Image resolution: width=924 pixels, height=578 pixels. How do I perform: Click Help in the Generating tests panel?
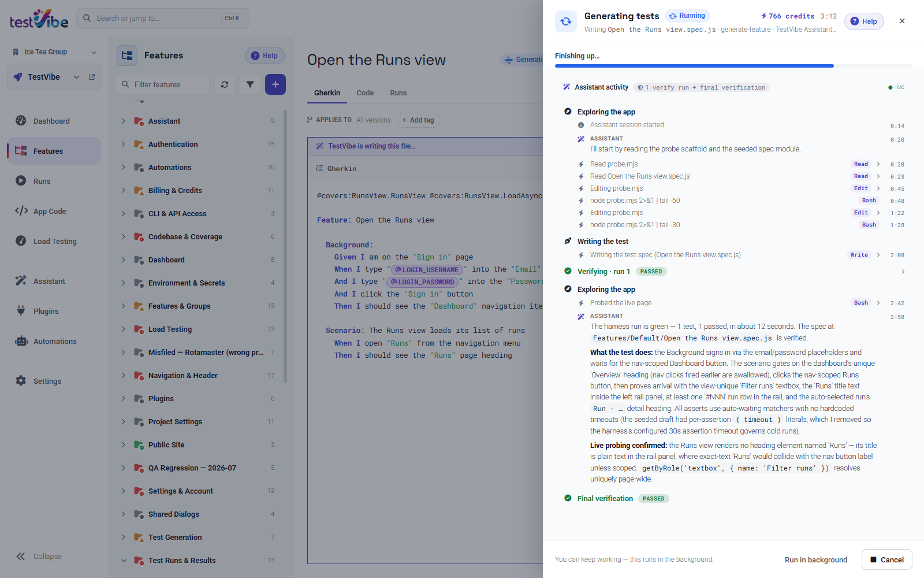click(x=864, y=21)
